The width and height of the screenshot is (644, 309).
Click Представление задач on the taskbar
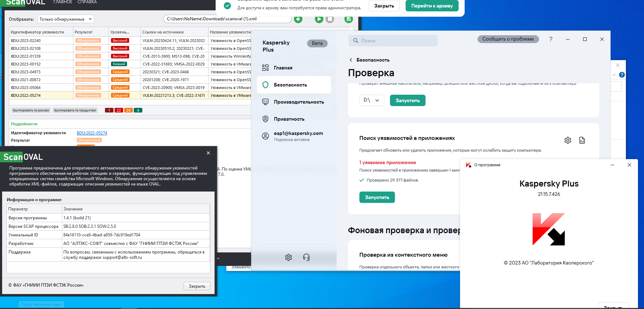(x=42, y=305)
